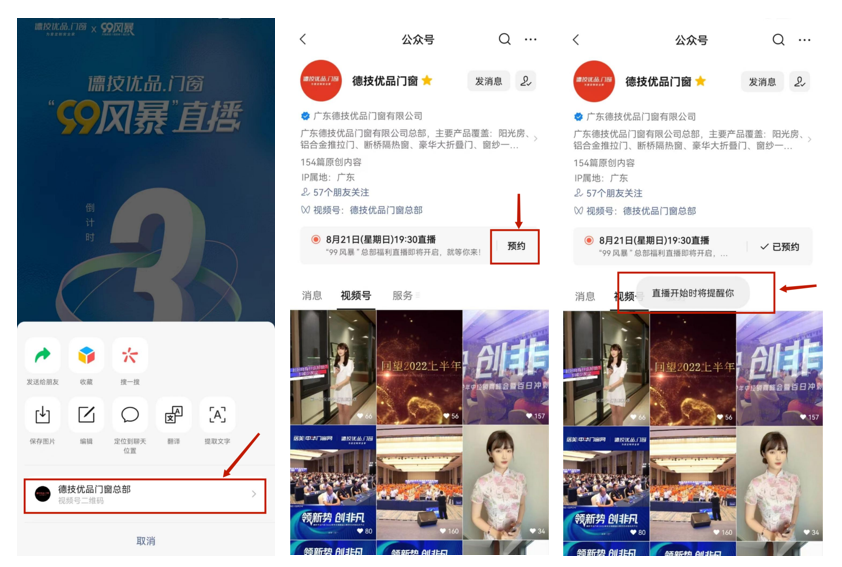Image resolution: width=842 pixels, height=567 pixels.
Task: Tap the 搜一搜 icon
Action: click(130, 355)
